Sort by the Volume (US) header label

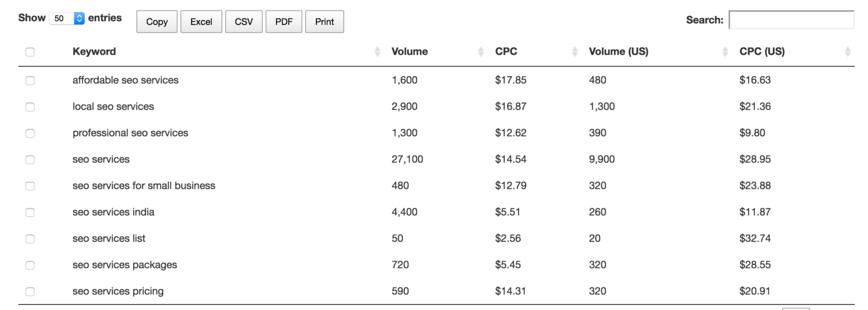618,51
